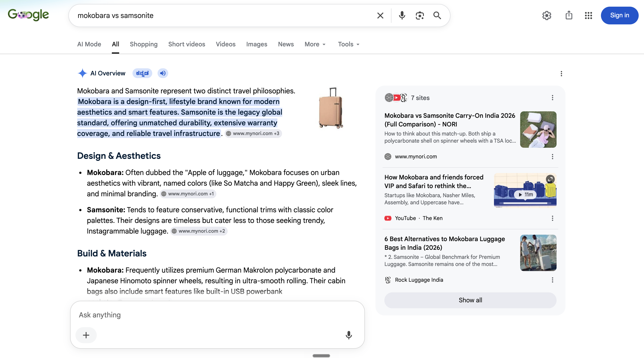
Task: Click the Rock Luggage couple thumbnail
Action: point(538,253)
